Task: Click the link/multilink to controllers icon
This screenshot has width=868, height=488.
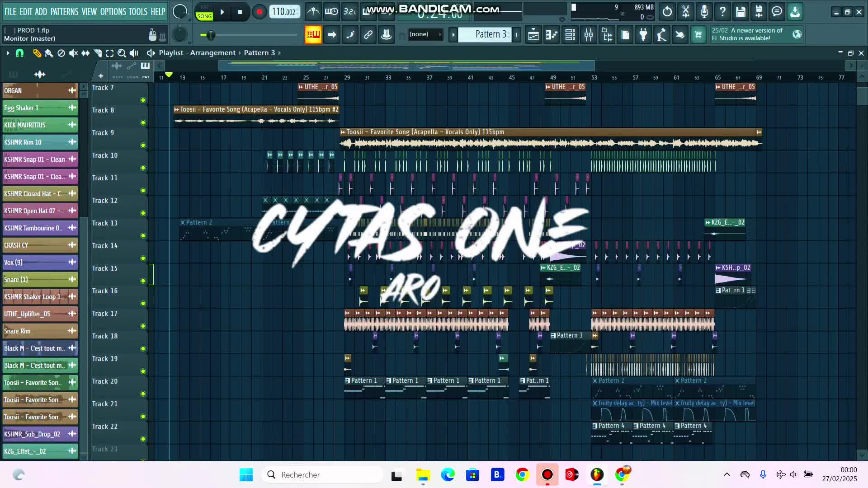Action: point(368,34)
